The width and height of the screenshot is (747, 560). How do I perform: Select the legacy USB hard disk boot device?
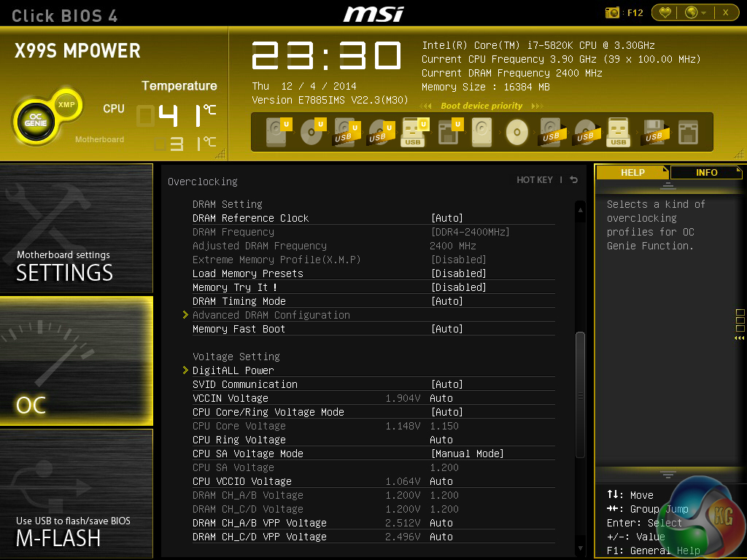(x=552, y=132)
